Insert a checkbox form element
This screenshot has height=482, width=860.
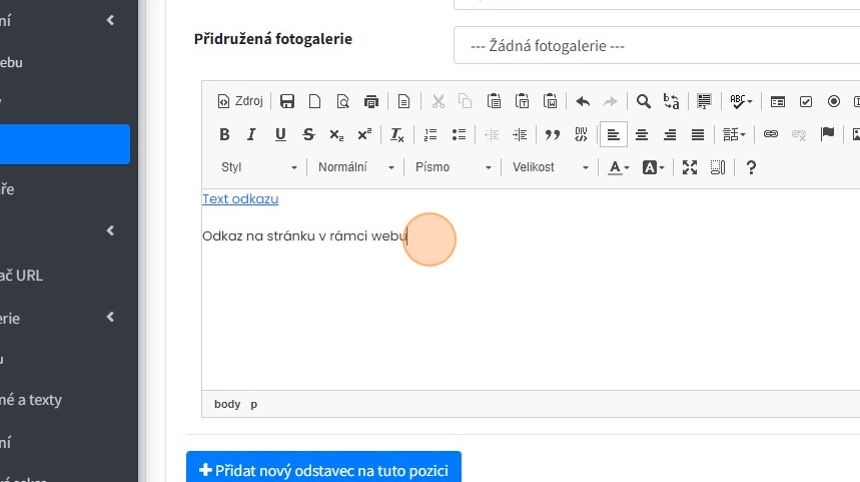[806, 101]
